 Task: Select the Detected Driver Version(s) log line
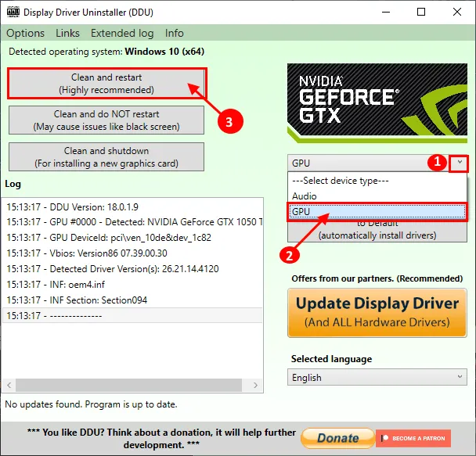tap(132, 268)
